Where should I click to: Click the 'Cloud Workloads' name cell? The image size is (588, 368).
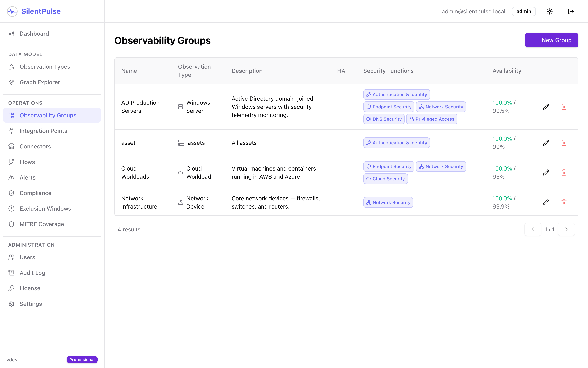pos(135,173)
